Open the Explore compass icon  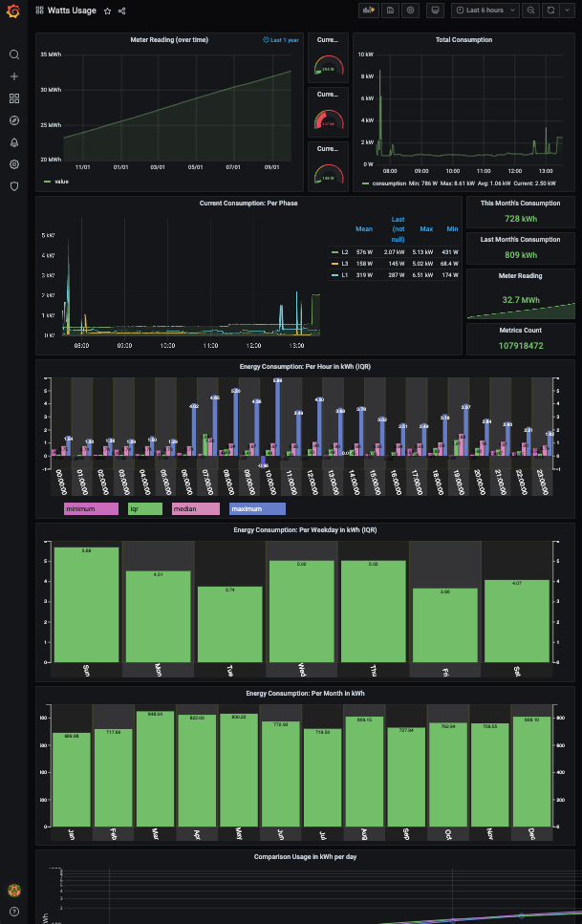coord(14,120)
